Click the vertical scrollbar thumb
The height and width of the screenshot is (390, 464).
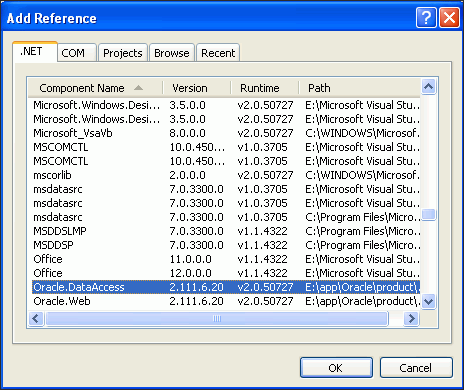click(x=428, y=214)
